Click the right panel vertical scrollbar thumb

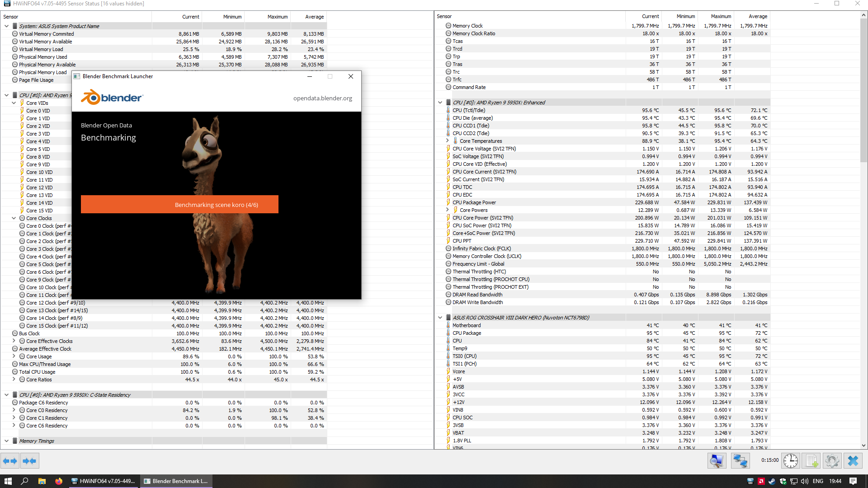pos(863,90)
